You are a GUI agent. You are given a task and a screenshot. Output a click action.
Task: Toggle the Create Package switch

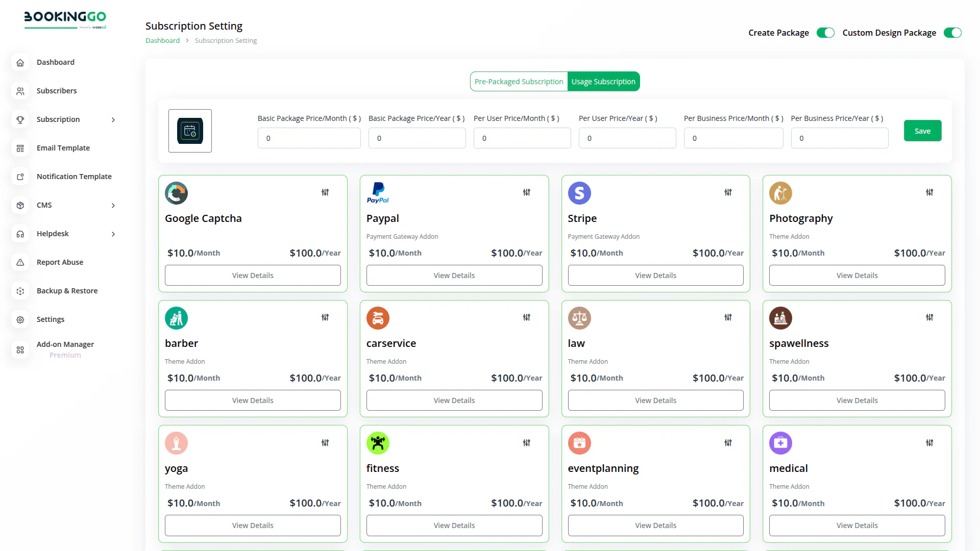pyautogui.click(x=825, y=33)
